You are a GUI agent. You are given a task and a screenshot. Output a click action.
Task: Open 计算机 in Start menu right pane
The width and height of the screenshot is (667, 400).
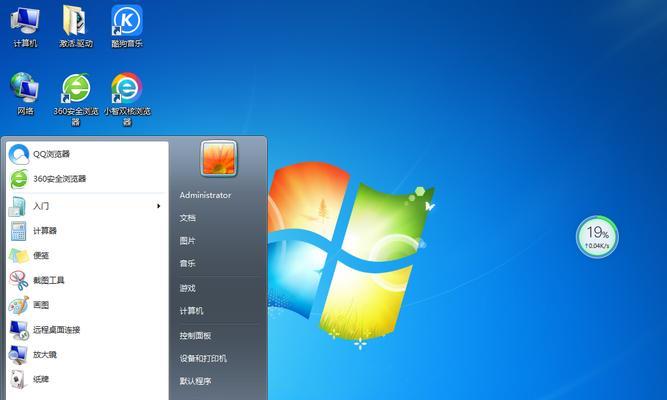coord(191,311)
